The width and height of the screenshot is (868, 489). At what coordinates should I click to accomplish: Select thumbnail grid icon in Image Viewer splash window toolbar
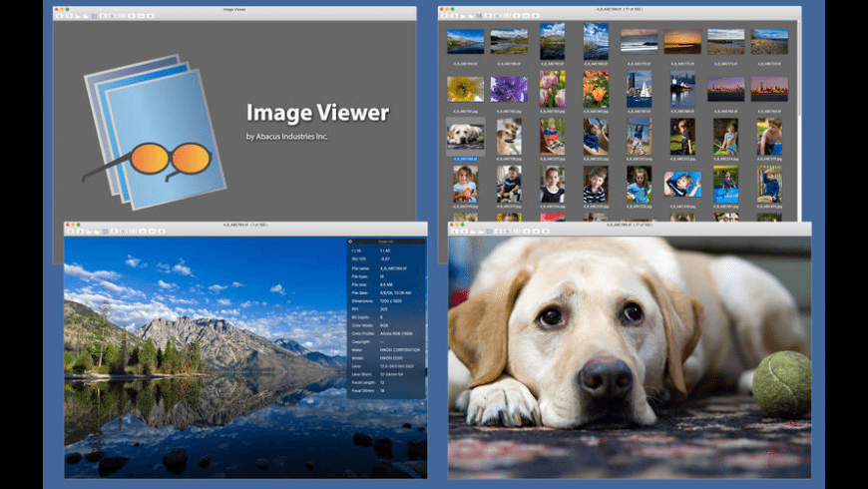point(94,16)
